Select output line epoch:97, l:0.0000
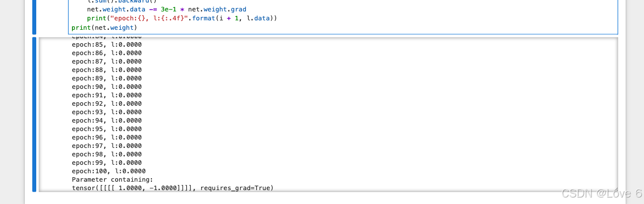This screenshot has width=644, height=204. click(107, 146)
